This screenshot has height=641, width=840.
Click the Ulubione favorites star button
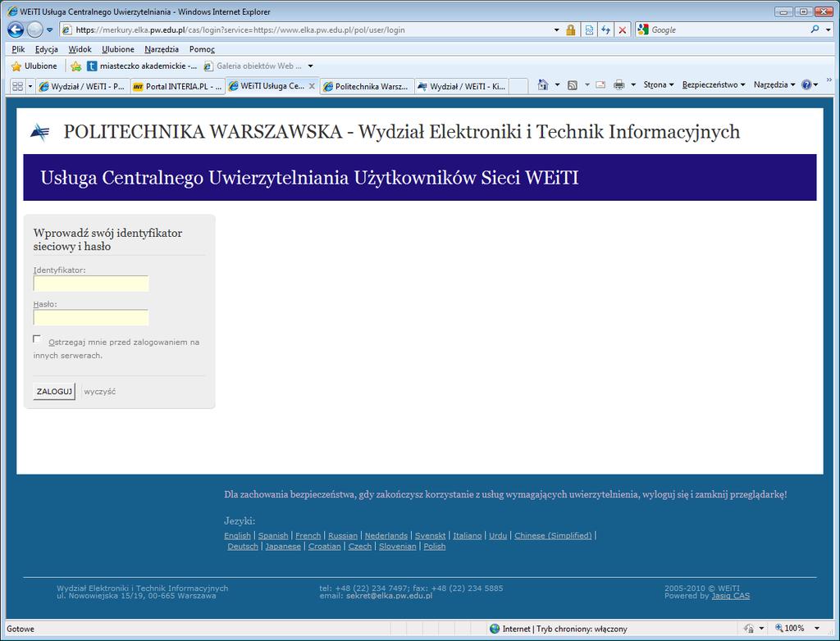[34, 66]
